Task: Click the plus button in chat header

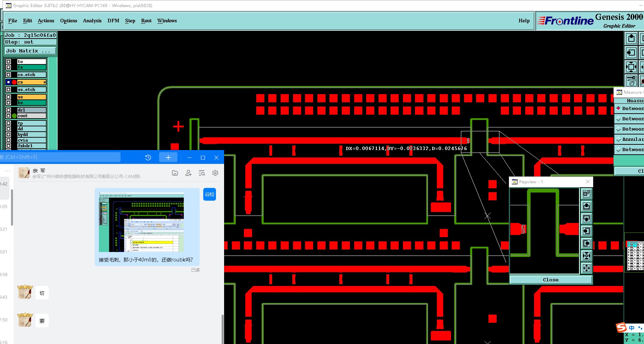Action: tap(168, 157)
